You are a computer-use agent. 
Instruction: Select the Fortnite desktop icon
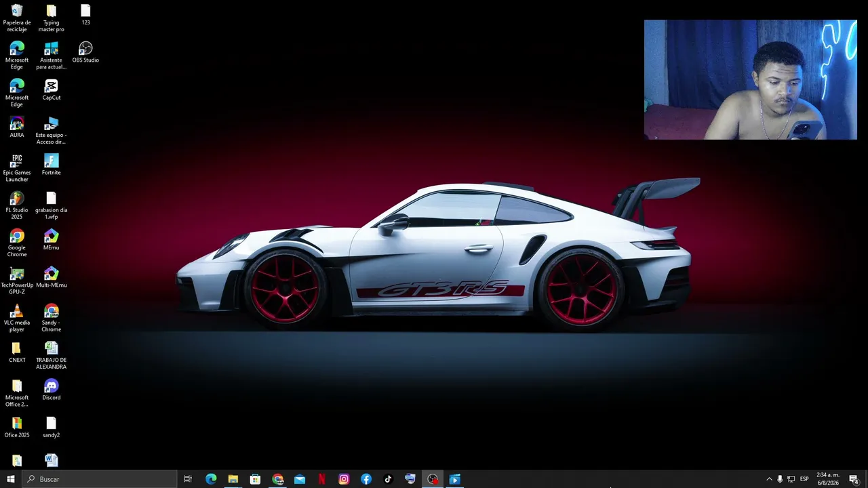click(52, 165)
